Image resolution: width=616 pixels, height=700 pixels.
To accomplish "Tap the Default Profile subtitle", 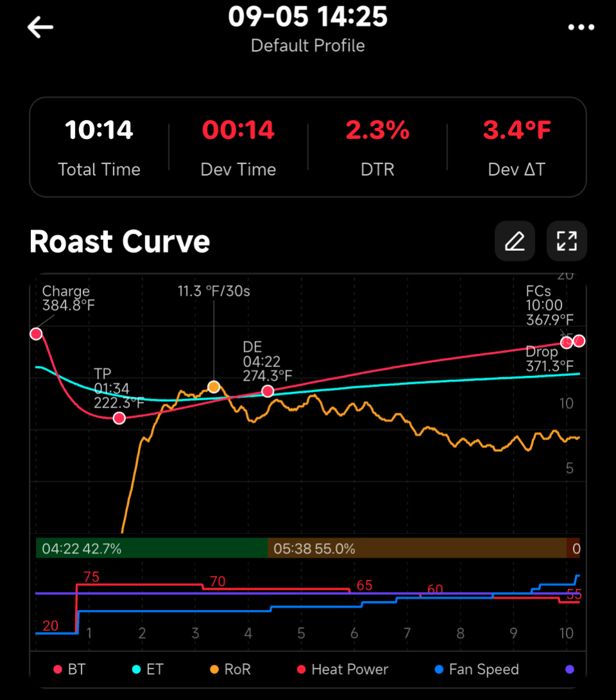I will click(308, 46).
